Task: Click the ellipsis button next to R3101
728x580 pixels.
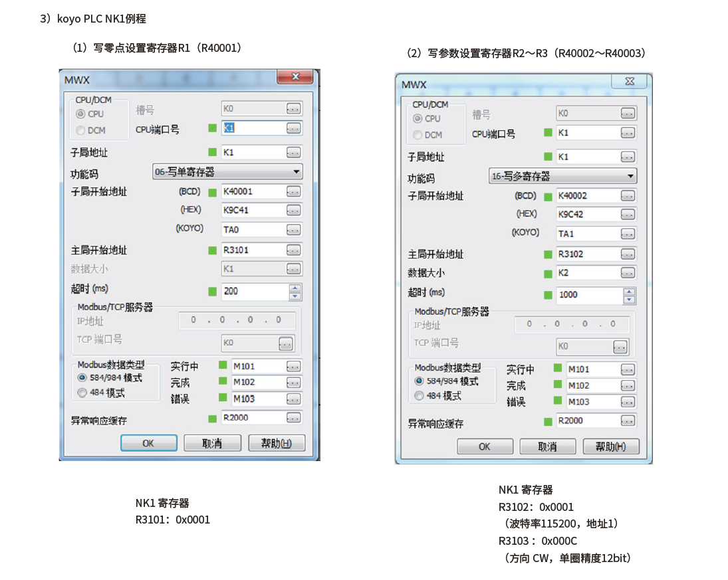Action: tap(293, 250)
